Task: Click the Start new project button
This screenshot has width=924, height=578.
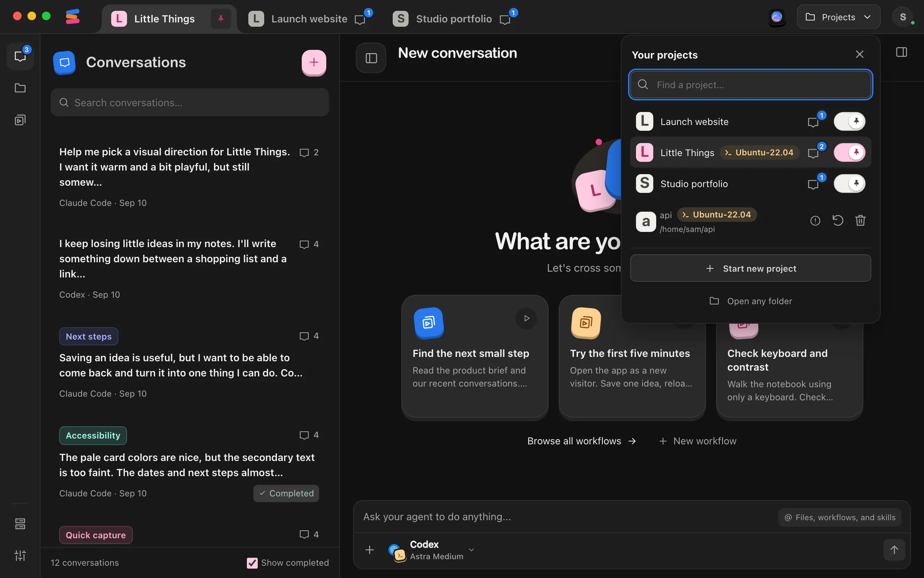Action: 750,268
